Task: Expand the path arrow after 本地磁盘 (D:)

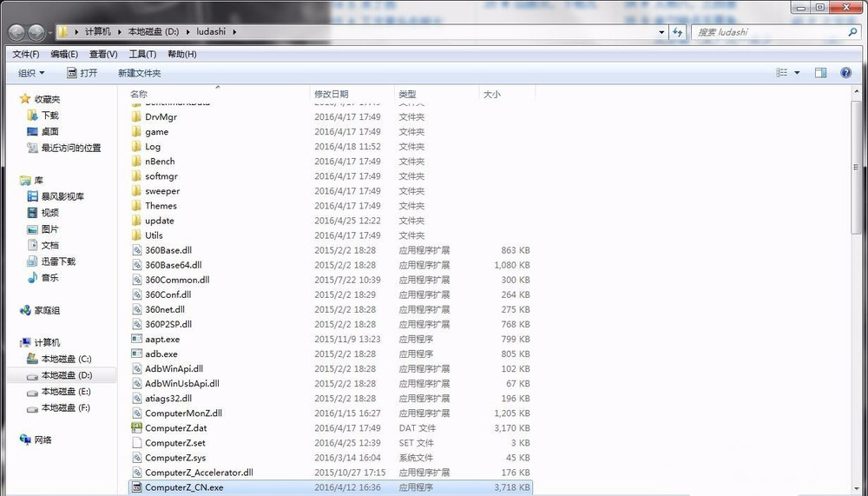Action: coord(187,32)
